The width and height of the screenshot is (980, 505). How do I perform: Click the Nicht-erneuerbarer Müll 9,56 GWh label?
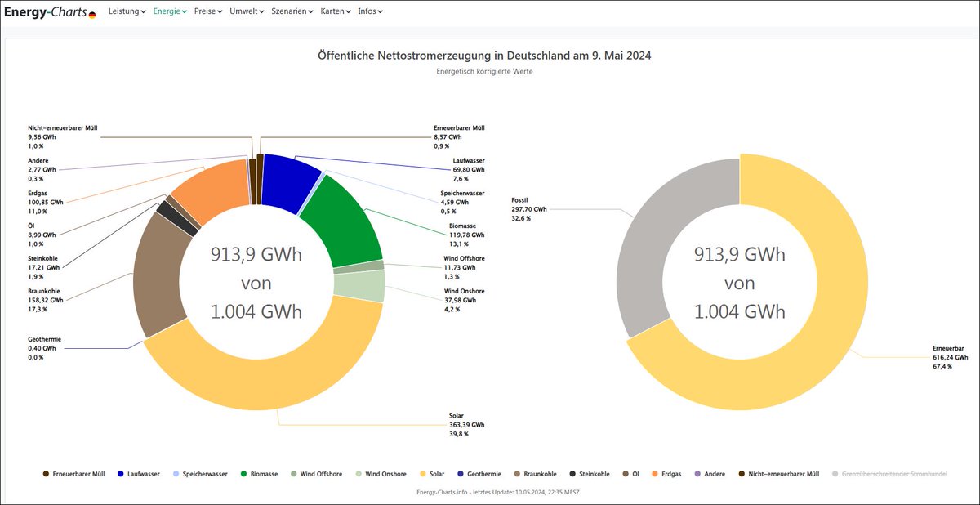coord(63,136)
